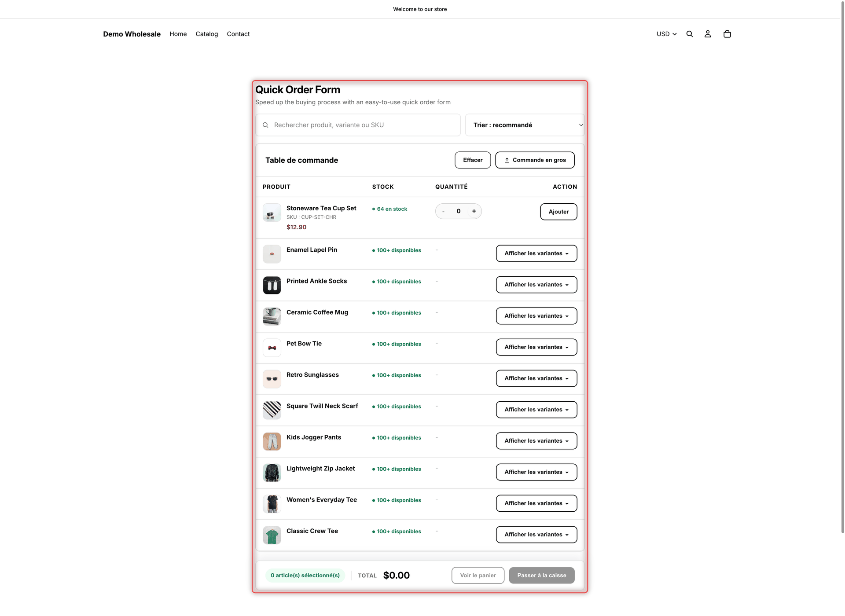Click Ajouter for Stoneware Tea Cup Set
The width and height of the screenshot is (845, 616).
(x=558, y=212)
